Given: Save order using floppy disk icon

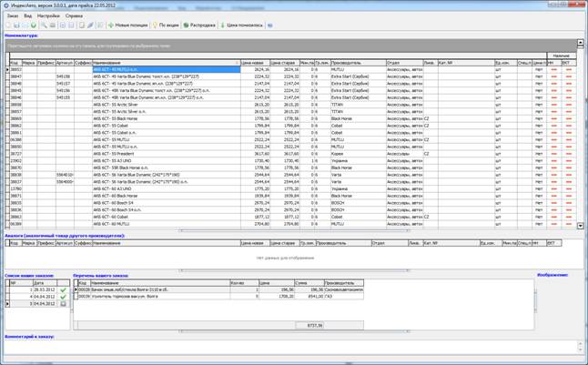Looking at the screenshot, I should 16,25.
